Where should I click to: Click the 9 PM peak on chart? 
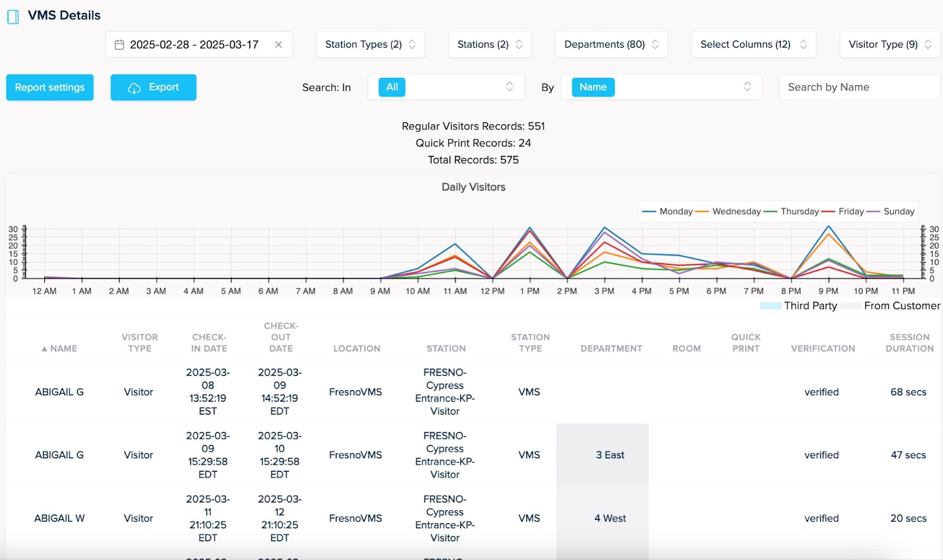tap(828, 226)
